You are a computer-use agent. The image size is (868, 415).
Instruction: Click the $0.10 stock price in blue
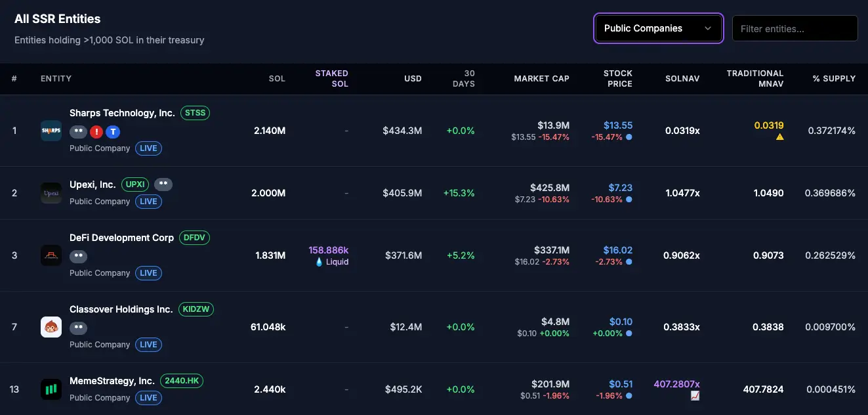pyautogui.click(x=621, y=322)
